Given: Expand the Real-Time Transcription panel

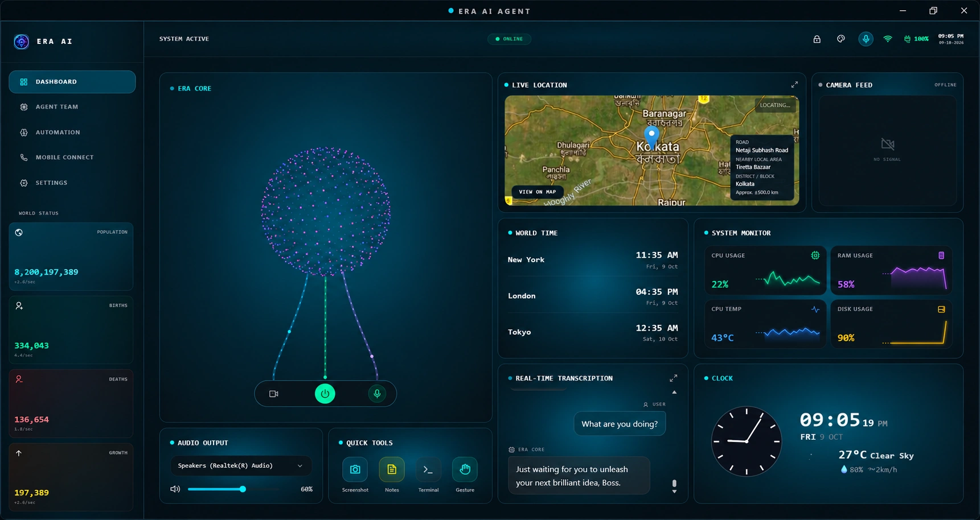Looking at the screenshot, I should pyautogui.click(x=674, y=378).
